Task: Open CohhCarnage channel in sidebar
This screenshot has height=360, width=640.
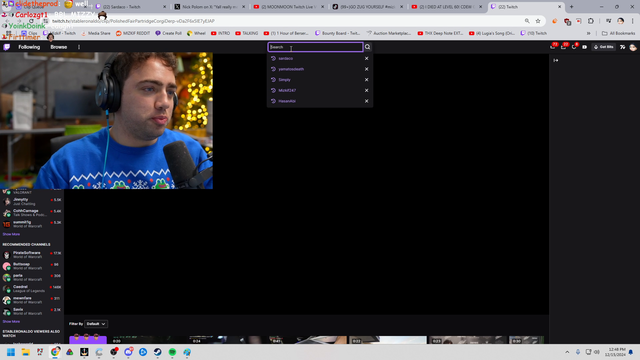Action: tap(32, 213)
